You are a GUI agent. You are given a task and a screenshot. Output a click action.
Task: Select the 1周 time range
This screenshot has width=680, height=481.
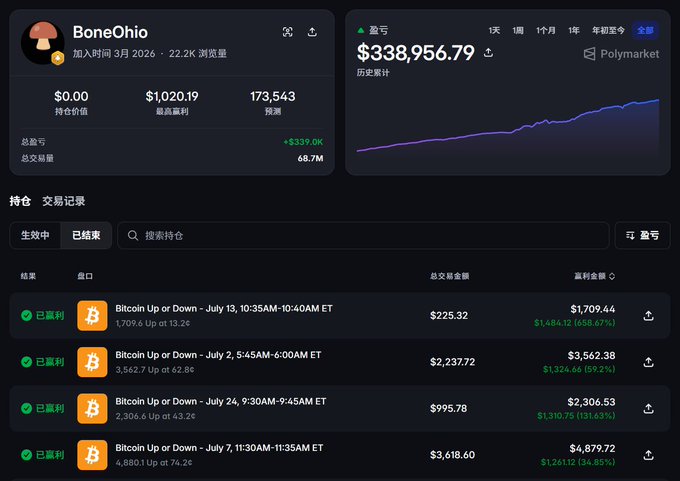[x=518, y=30]
